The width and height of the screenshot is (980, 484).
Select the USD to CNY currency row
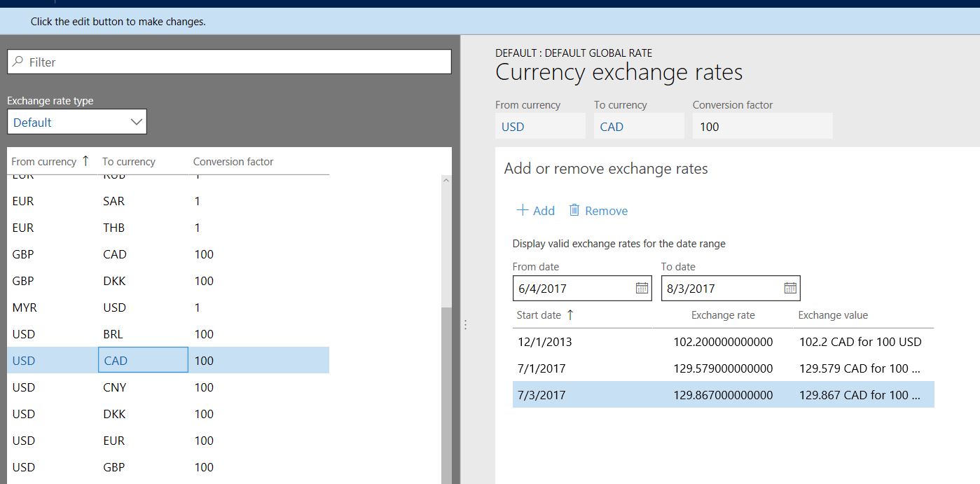coord(168,387)
